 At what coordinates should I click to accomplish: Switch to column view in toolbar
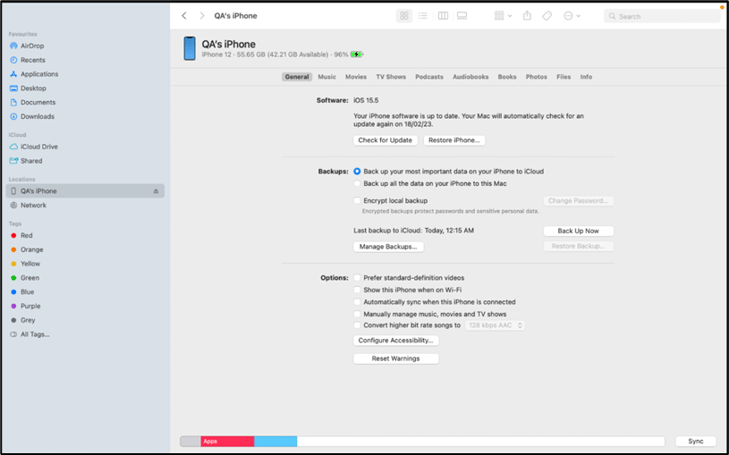pyautogui.click(x=443, y=16)
